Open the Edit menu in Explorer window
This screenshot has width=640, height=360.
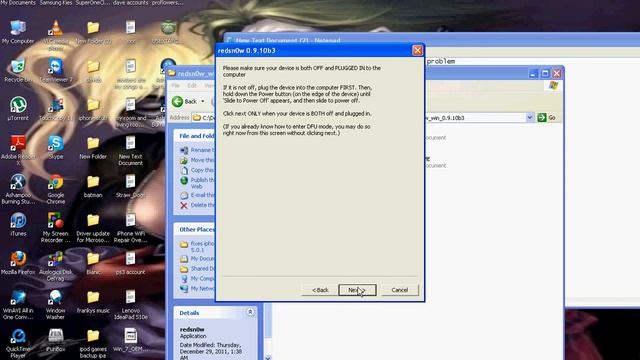tap(192, 86)
